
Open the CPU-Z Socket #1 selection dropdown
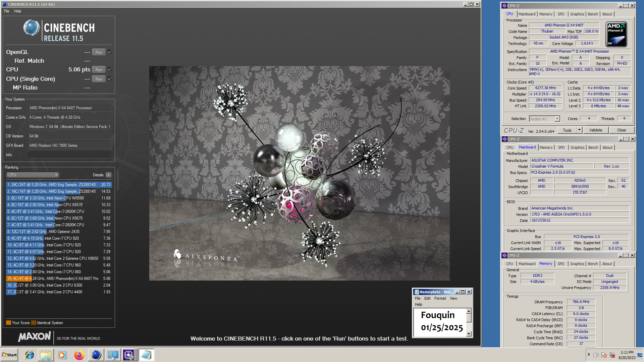[x=545, y=119]
